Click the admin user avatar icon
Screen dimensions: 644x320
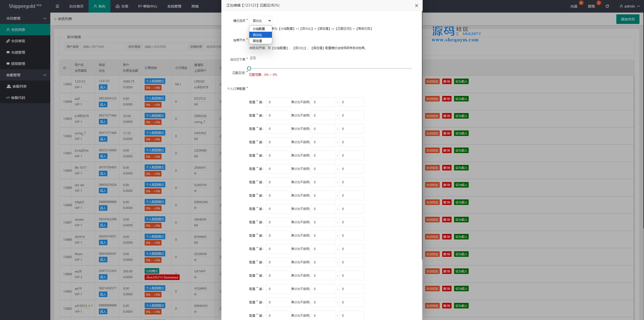(x=621, y=6)
